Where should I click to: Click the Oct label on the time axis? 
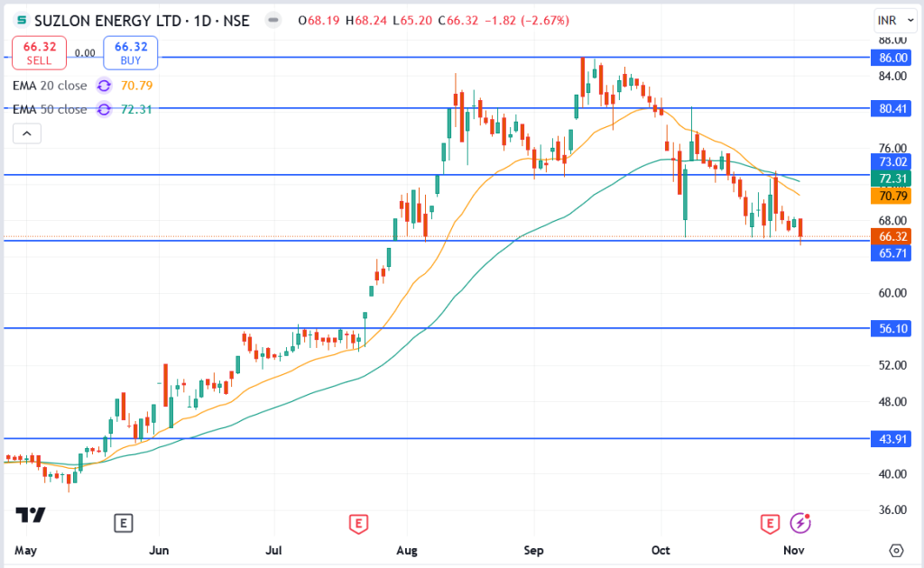click(x=661, y=550)
